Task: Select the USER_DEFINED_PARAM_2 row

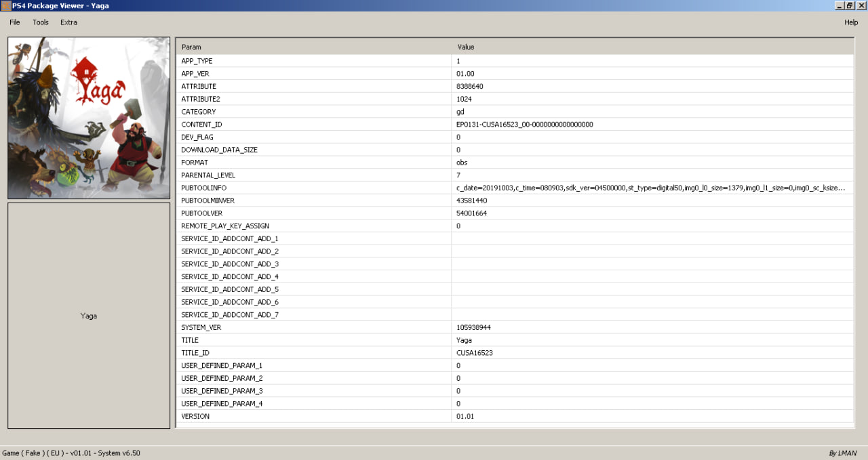Action: (x=515, y=378)
